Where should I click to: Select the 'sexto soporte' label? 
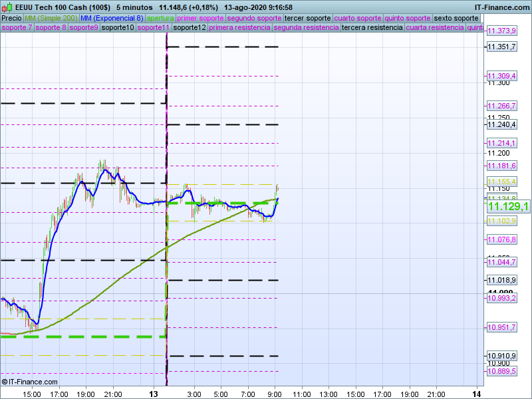click(x=456, y=18)
